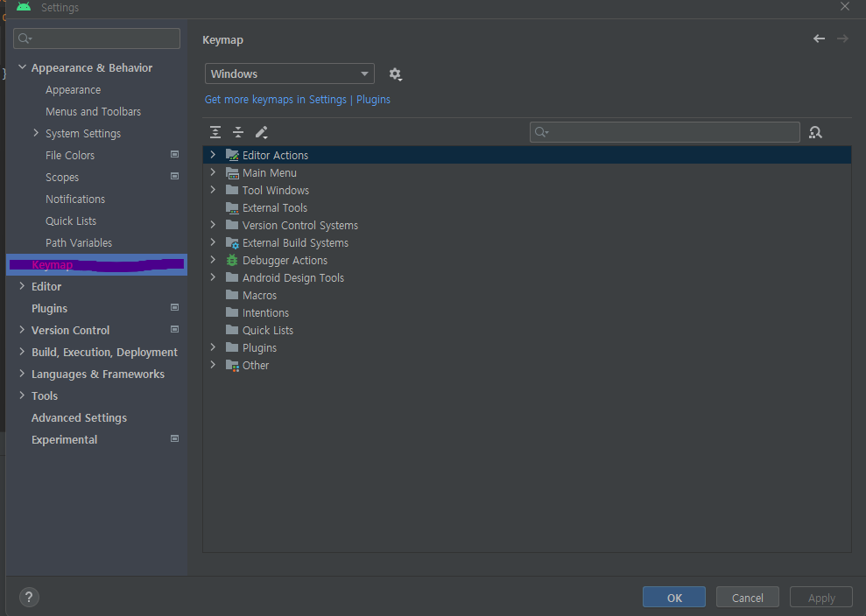
Task: Expand the Editor Actions group
Action: click(213, 155)
